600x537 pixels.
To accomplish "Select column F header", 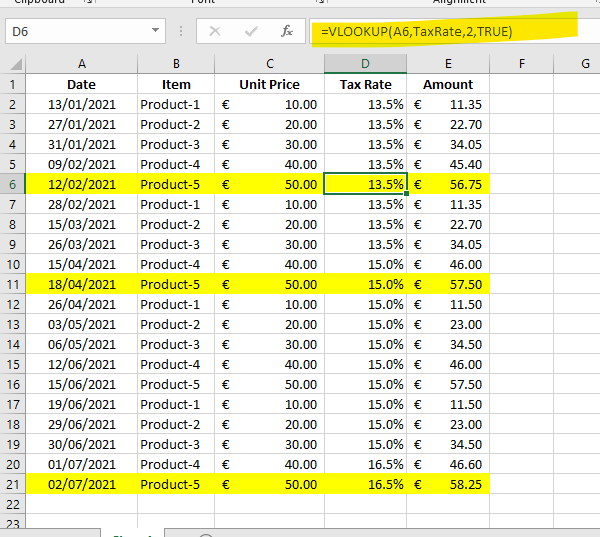I will tap(522, 64).
